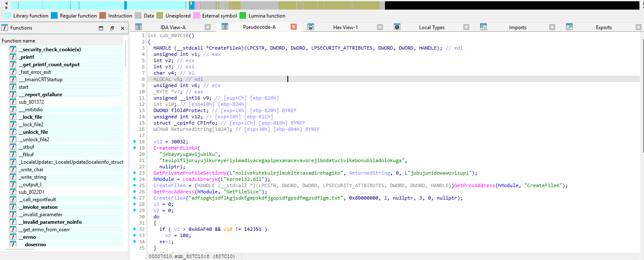Viewport: 644px width, 260px height.
Task: Close the Local Types tab
Action: (466, 27)
